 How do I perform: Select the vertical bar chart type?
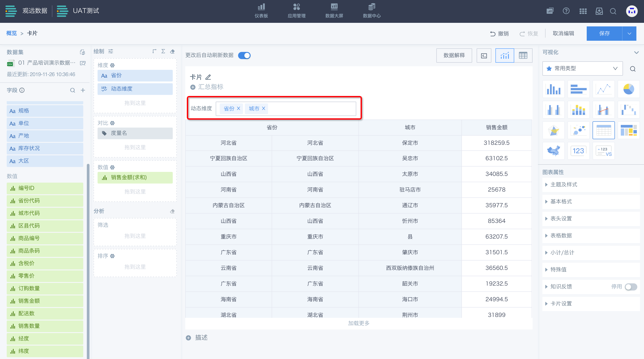point(554,89)
